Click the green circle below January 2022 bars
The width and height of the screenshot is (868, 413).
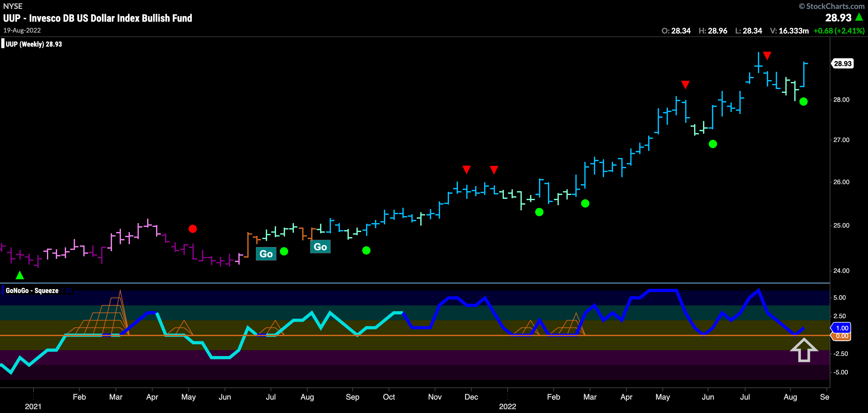click(x=539, y=212)
